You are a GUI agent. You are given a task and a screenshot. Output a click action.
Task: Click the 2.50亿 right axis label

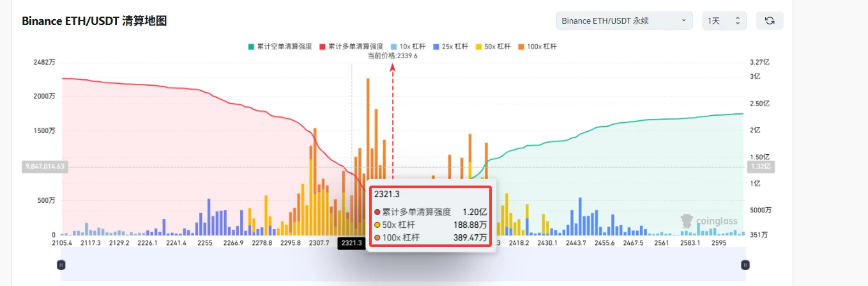coord(760,103)
